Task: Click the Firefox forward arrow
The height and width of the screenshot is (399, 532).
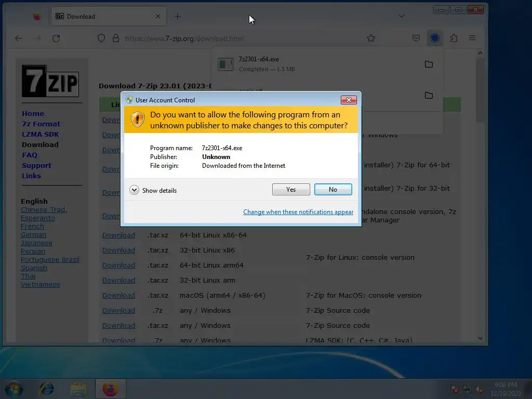Action: pos(37,38)
